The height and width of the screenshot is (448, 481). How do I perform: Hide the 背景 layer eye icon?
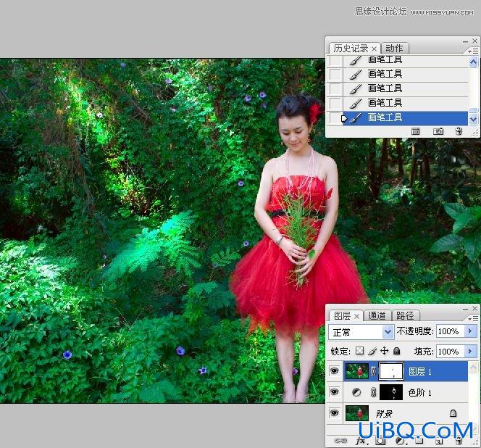tap(334, 412)
